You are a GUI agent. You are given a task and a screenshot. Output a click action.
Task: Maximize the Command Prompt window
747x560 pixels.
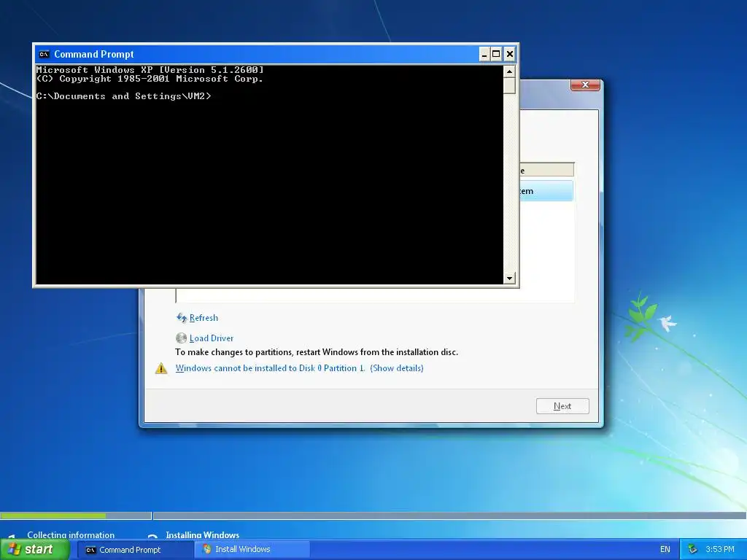pos(496,54)
